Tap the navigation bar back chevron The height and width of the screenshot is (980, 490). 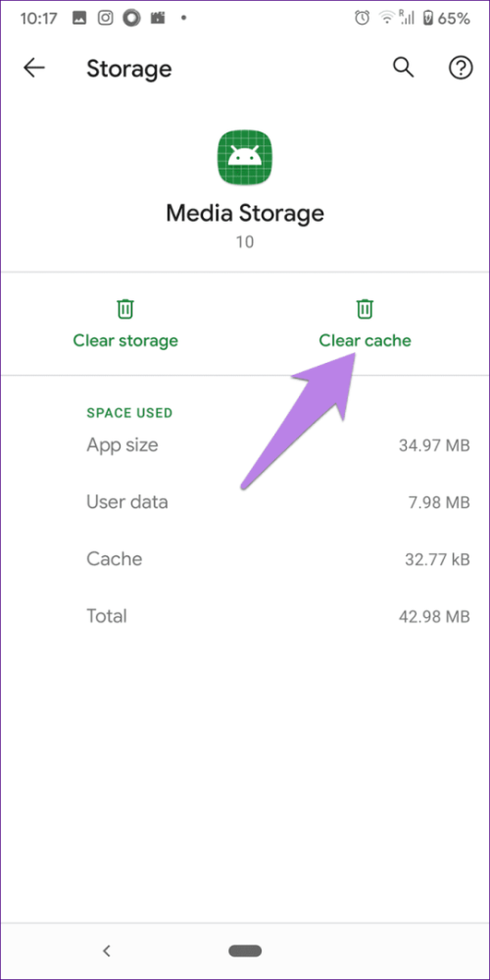point(107,951)
